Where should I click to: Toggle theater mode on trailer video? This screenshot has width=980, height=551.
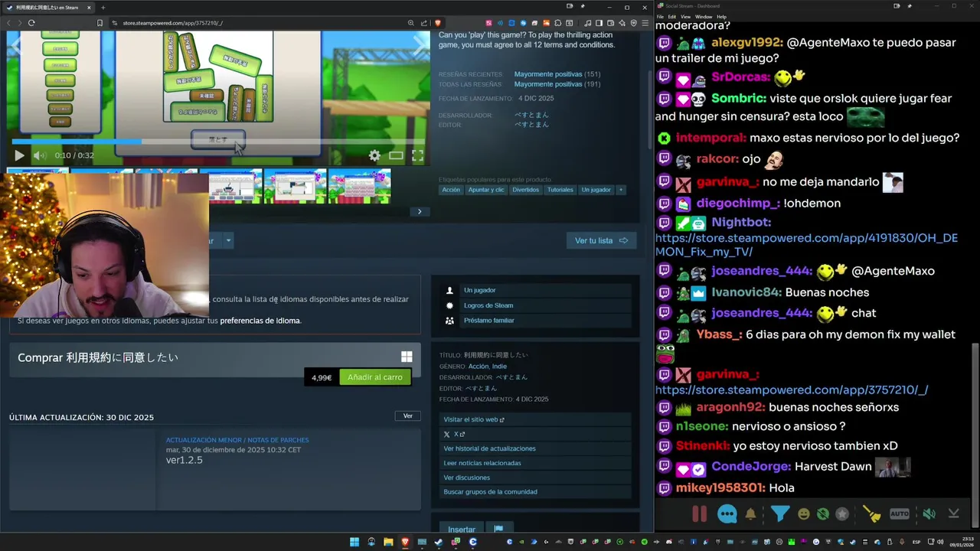coord(396,155)
